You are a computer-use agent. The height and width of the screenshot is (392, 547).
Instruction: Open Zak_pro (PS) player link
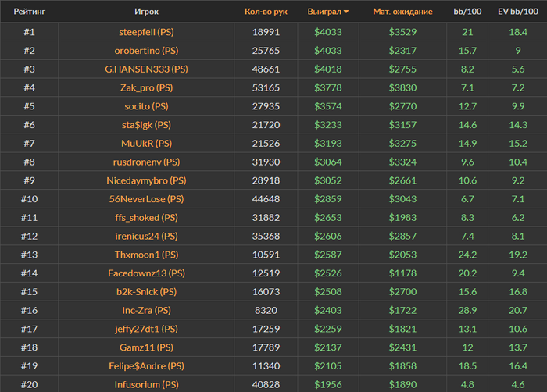pyautogui.click(x=146, y=87)
